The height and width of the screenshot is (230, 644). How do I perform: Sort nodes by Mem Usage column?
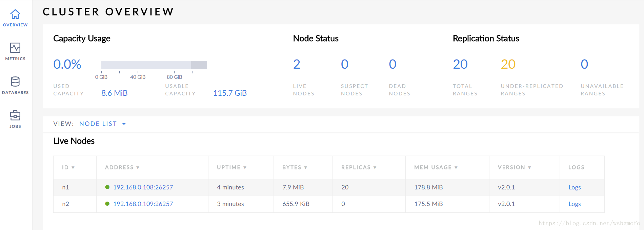(436, 167)
